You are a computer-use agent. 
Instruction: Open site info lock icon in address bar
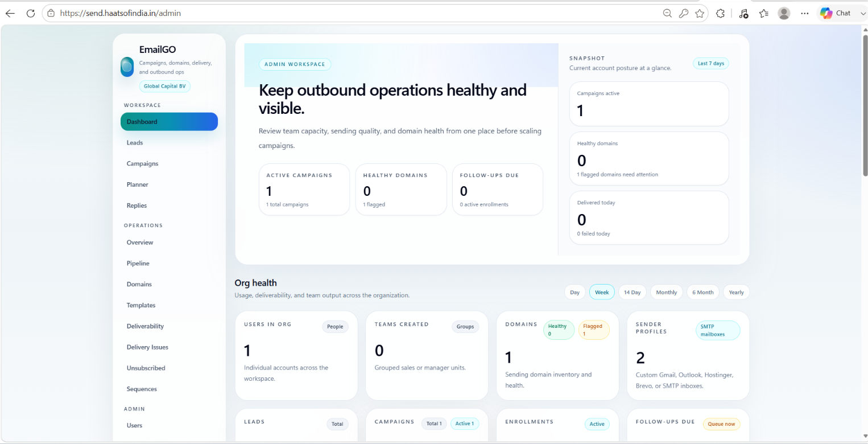[51, 13]
